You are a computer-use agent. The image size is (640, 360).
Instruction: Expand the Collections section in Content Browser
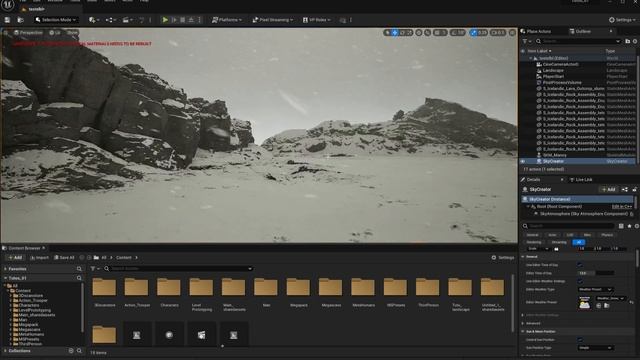click(6, 351)
